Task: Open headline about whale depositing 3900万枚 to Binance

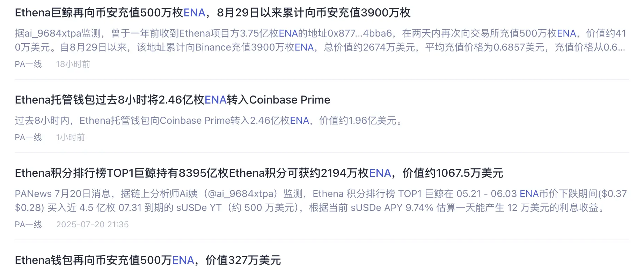Action: point(212,13)
